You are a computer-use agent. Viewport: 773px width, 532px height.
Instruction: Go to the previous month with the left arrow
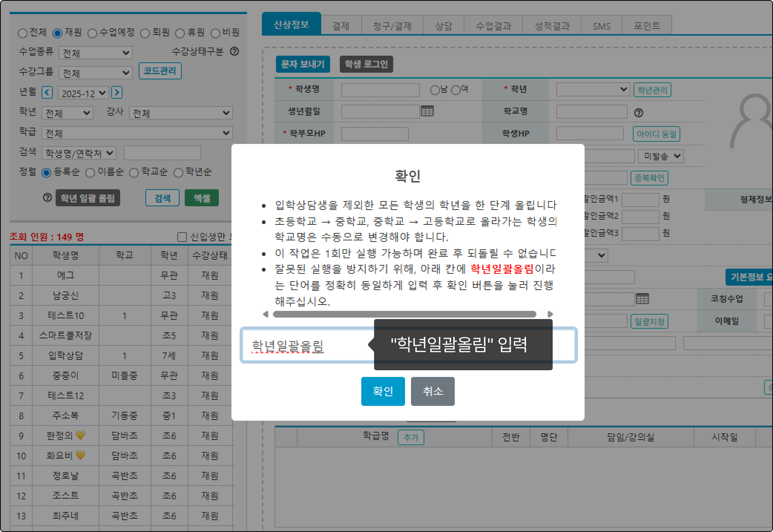pyautogui.click(x=47, y=92)
